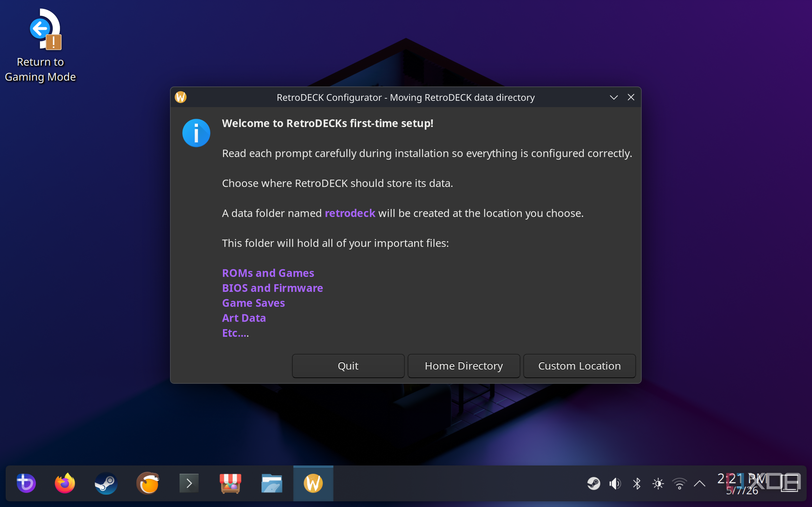
Task: Click the Quit button
Action: 348,365
